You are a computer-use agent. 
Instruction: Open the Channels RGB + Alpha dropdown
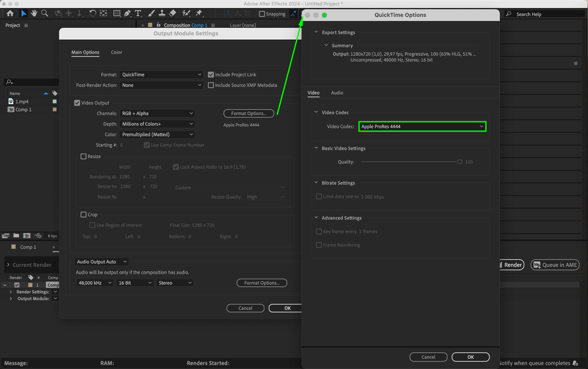157,113
